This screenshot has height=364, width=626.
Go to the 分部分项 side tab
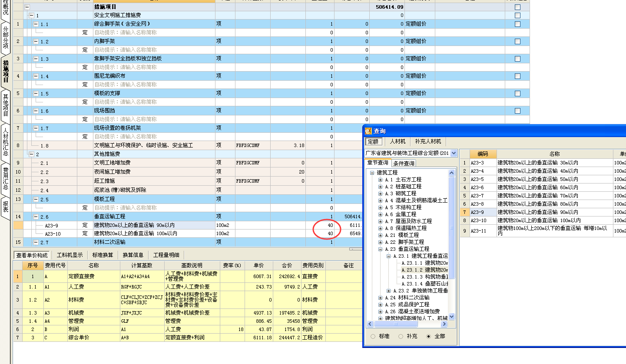pyautogui.click(x=6, y=37)
